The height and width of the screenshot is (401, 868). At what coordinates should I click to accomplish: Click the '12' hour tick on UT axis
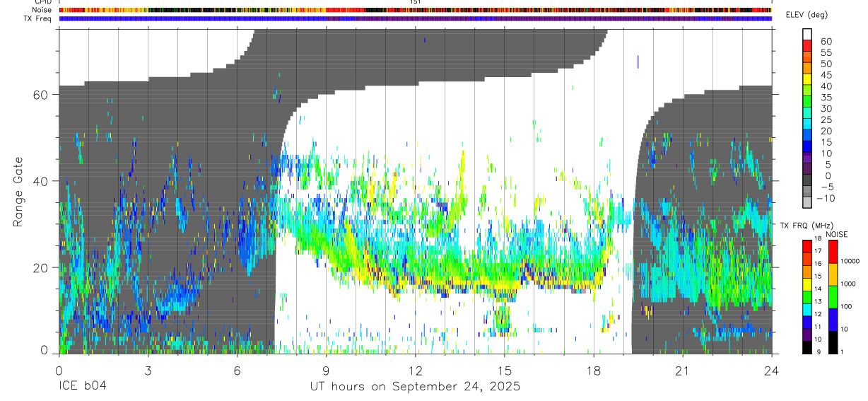tap(415, 371)
